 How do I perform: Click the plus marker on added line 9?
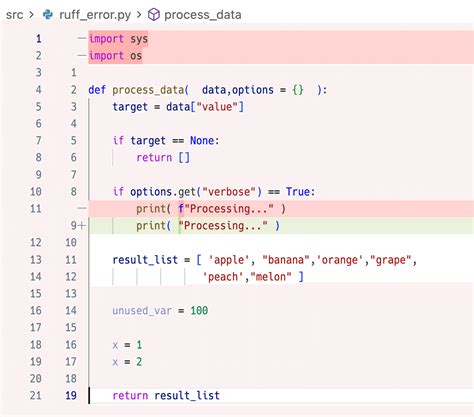tap(82, 226)
